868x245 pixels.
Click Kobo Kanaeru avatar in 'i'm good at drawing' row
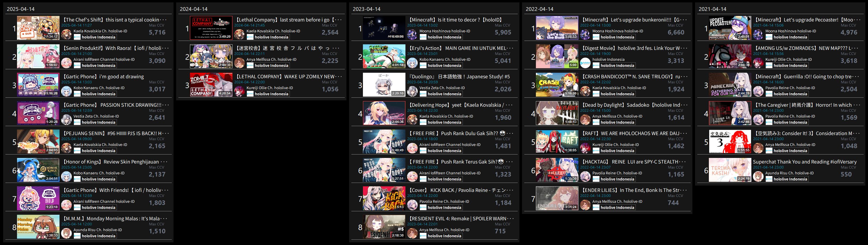coord(66,91)
